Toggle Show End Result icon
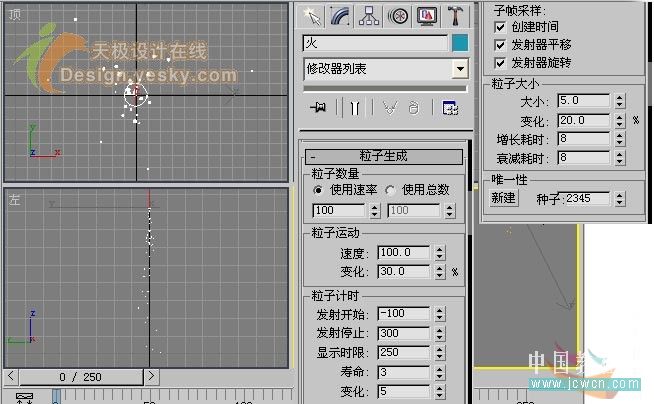 355,108
